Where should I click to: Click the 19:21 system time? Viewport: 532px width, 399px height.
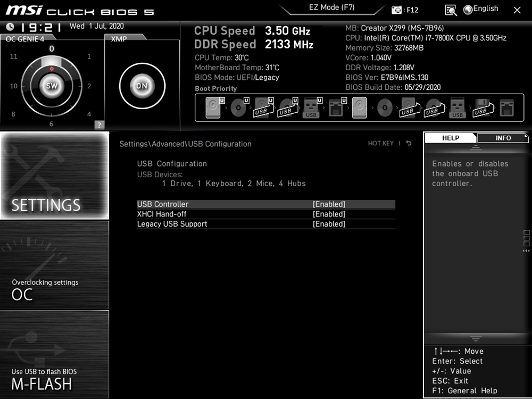coord(41,27)
